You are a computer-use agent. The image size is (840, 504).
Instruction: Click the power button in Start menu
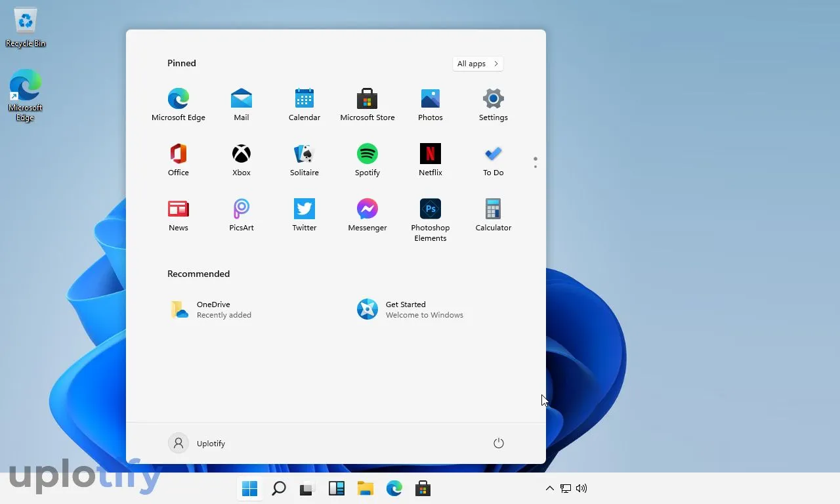tap(499, 444)
